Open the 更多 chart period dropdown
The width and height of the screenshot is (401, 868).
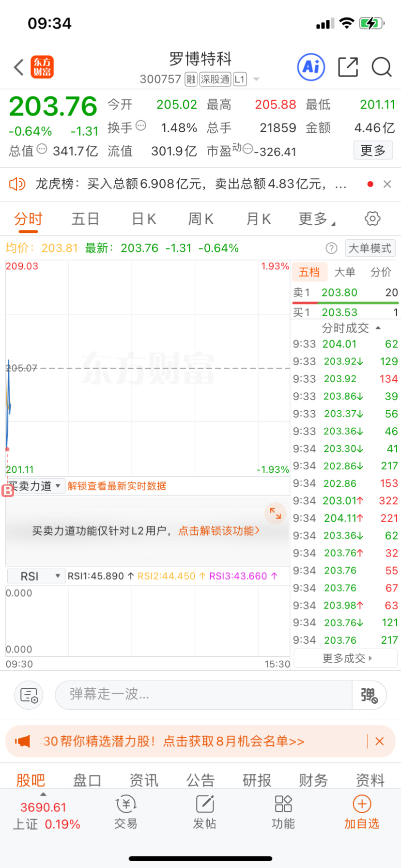(x=317, y=219)
